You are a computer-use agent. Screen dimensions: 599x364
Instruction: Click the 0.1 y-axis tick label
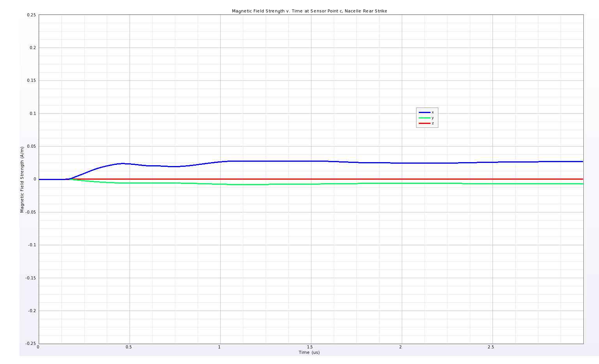pos(33,113)
